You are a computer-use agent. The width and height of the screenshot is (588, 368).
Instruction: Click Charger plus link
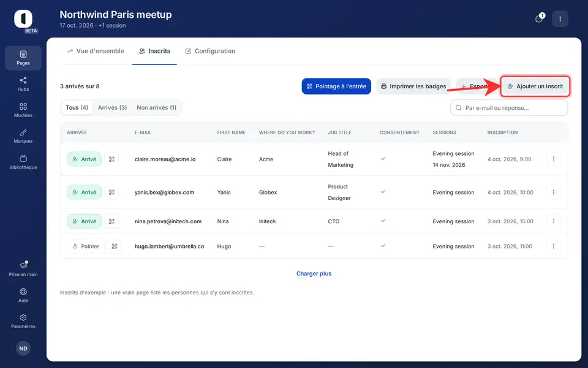tap(314, 274)
